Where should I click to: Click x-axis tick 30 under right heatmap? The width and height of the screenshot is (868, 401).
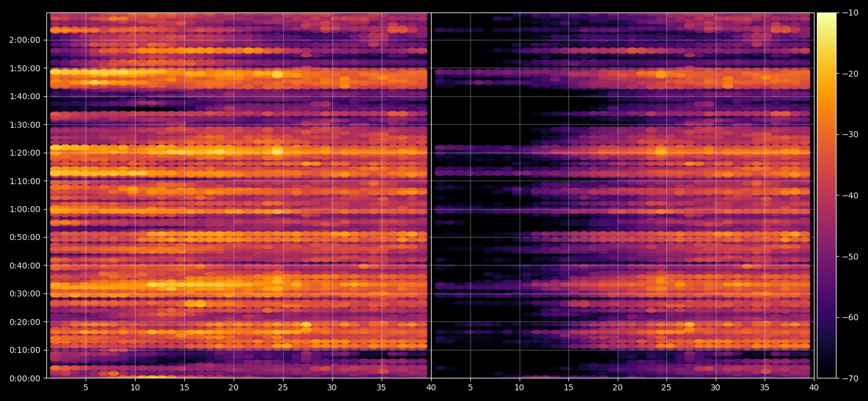716,388
